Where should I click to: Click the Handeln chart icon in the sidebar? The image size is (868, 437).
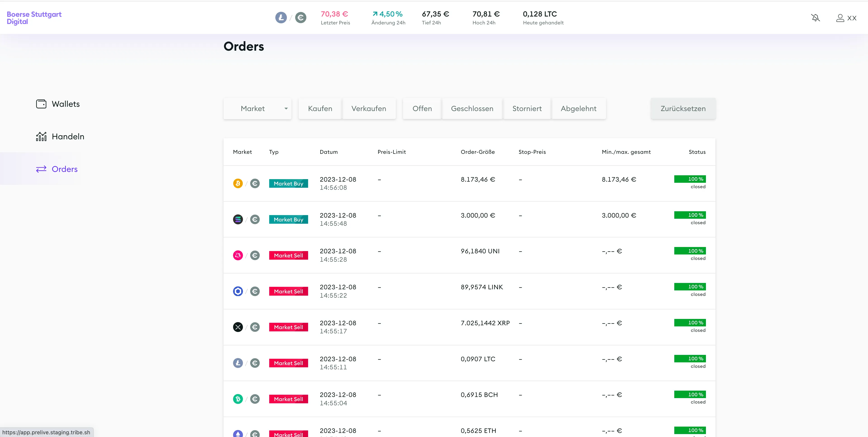point(41,136)
